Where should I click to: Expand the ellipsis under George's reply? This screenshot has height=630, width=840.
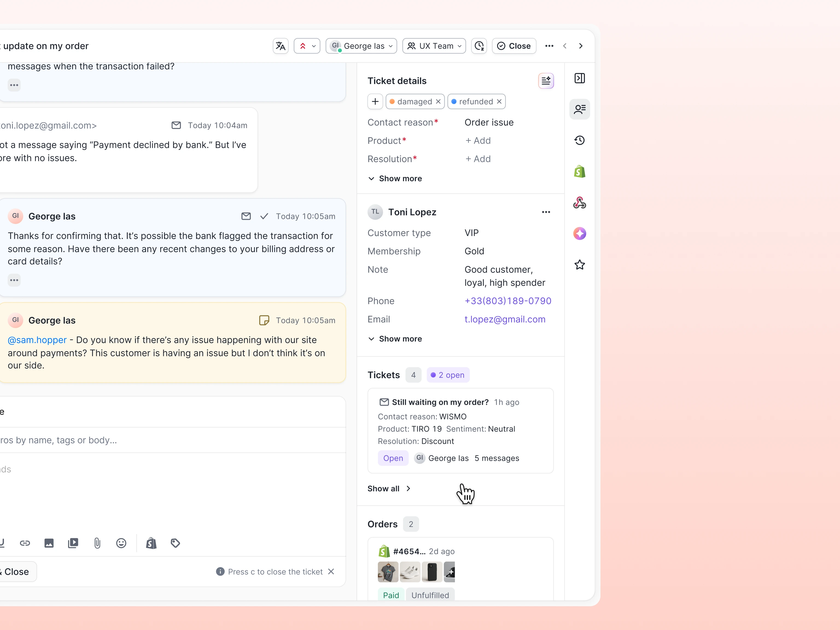(14, 280)
